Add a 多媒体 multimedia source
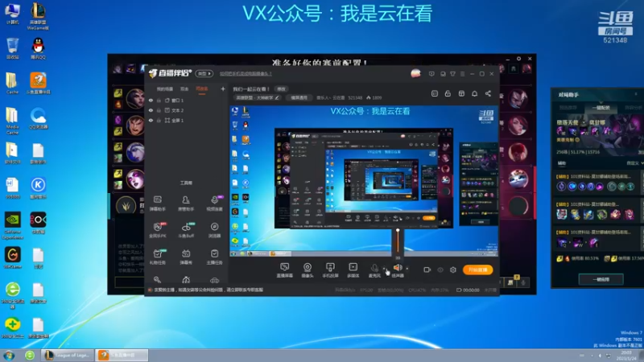This screenshot has height=362, width=644. click(353, 270)
